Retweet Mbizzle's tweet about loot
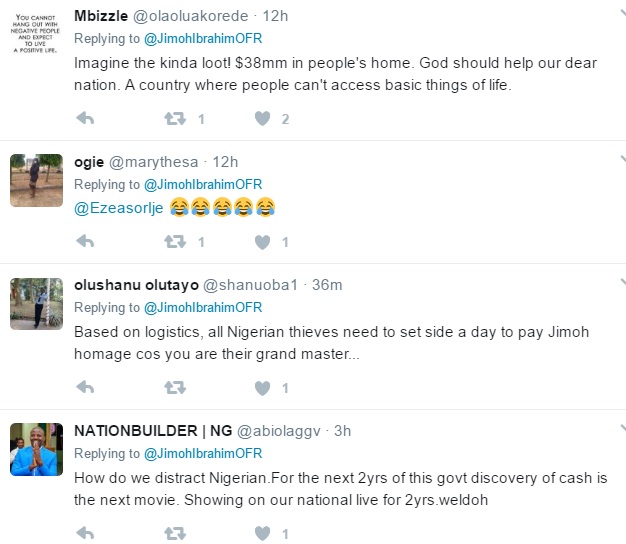This screenshot has height=544, width=626. pos(174,119)
